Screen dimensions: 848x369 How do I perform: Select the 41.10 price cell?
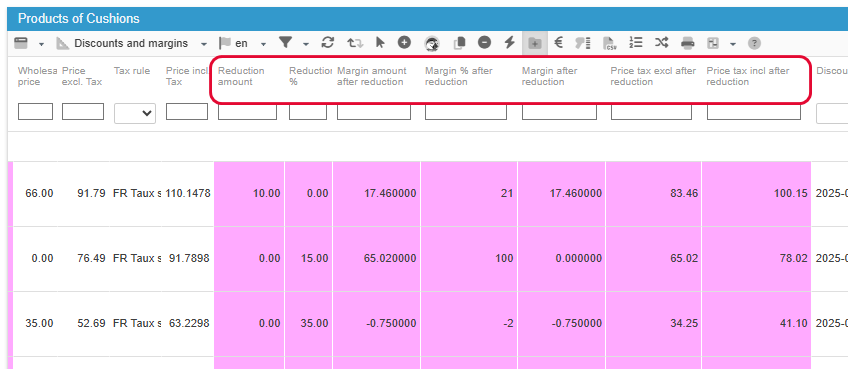pyautogui.click(x=757, y=324)
